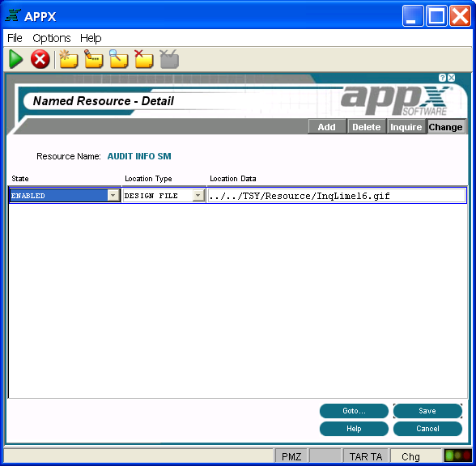Click the APPX title bar logo icon
Image resolution: width=476 pixels, height=466 pixels.
click(13, 15)
